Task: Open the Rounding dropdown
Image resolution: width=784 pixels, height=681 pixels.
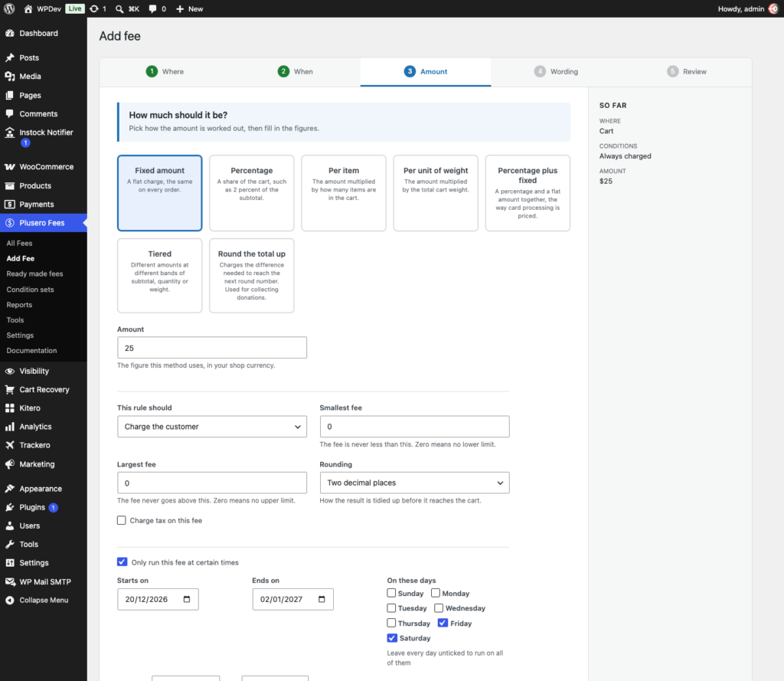Action: pyautogui.click(x=414, y=483)
